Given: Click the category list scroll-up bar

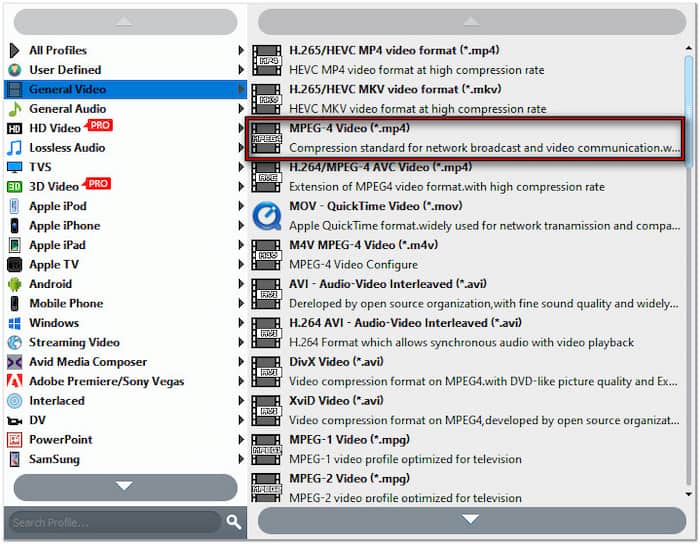Looking at the screenshot, I should 125,21.
